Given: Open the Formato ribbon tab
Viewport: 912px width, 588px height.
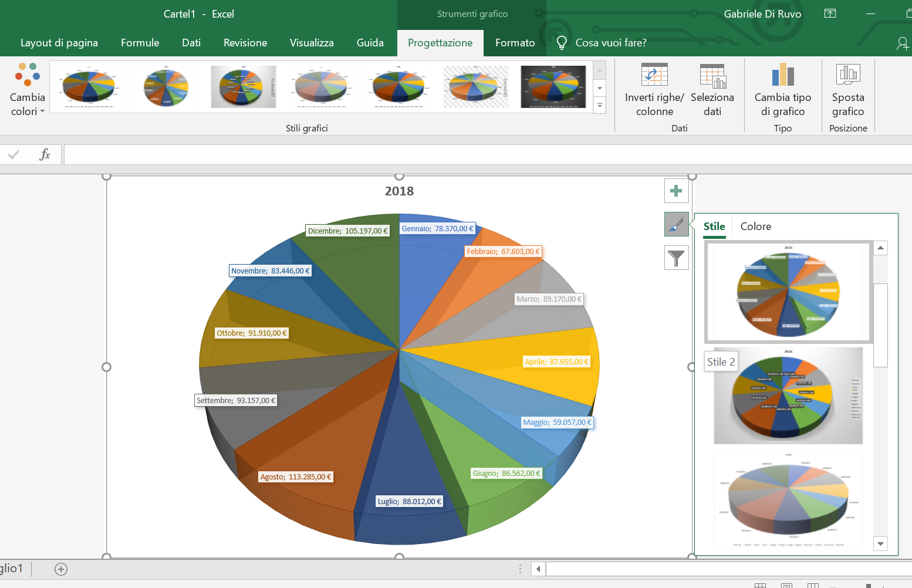Looking at the screenshot, I should pos(515,43).
